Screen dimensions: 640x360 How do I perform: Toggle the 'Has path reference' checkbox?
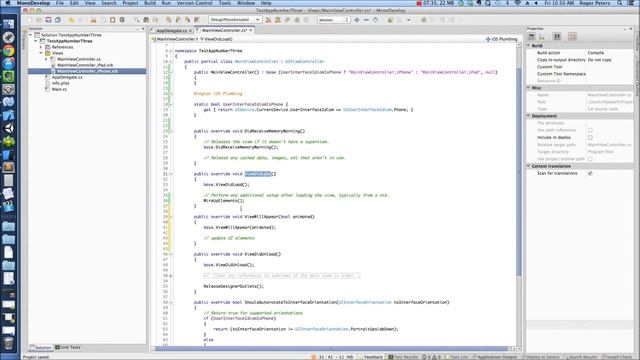point(590,130)
